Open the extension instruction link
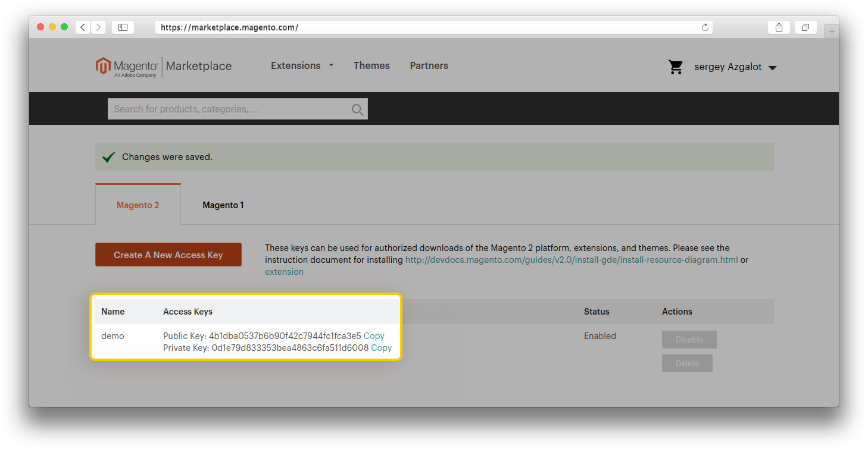This screenshot has width=868, height=449. coord(284,272)
